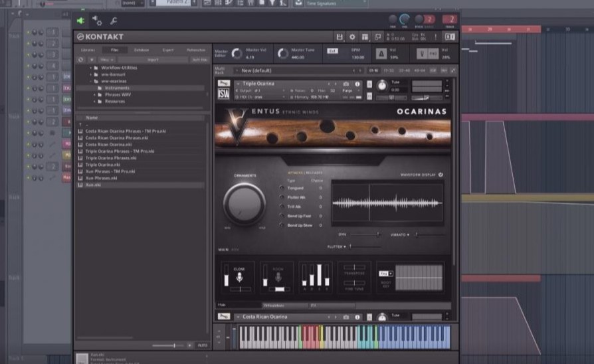
Task: Enable the Bend Up Slow radio button
Action: click(282, 225)
